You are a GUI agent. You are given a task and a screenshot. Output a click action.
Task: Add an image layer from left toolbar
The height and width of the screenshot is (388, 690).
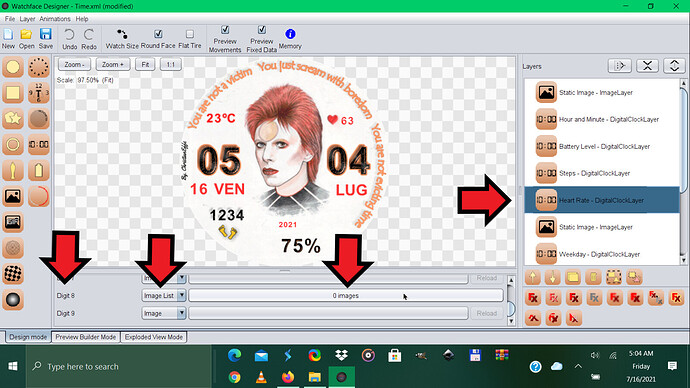pyautogui.click(x=13, y=197)
